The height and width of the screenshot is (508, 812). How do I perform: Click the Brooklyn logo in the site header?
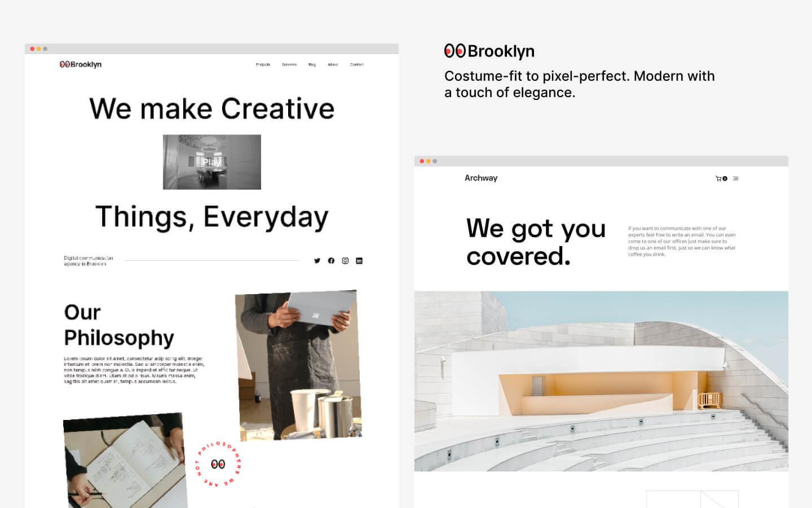point(81,64)
